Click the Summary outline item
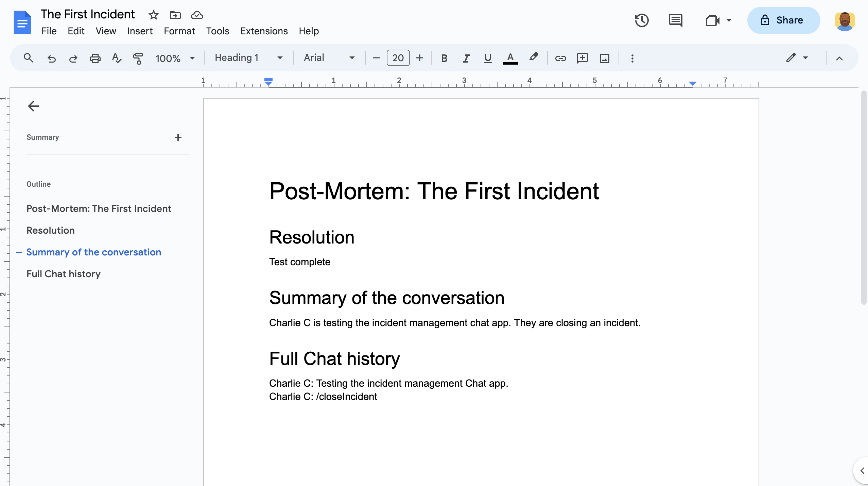The image size is (868, 486). pos(42,137)
